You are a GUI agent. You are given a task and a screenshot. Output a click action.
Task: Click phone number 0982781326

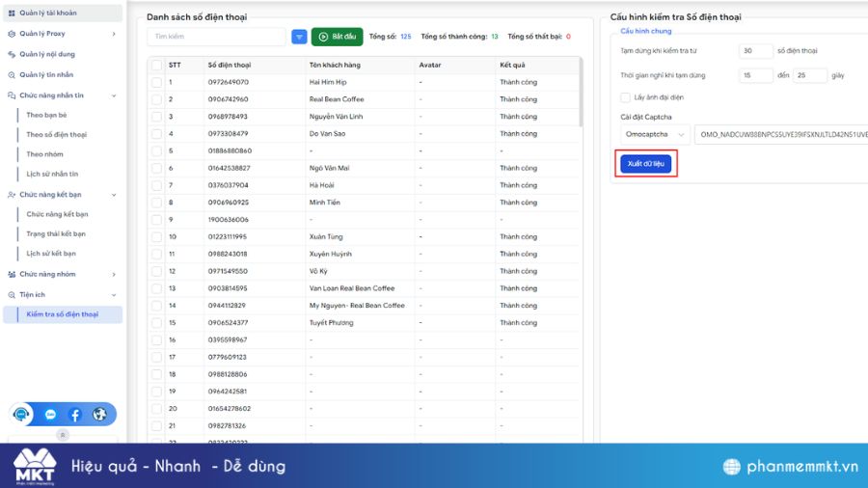[227, 426]
